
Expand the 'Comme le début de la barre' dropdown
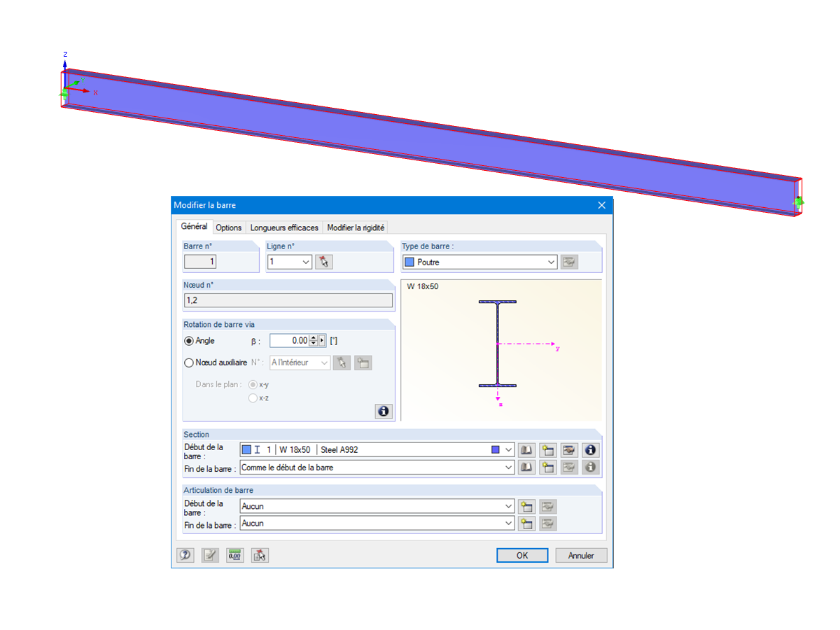click(x=509, y=467)
